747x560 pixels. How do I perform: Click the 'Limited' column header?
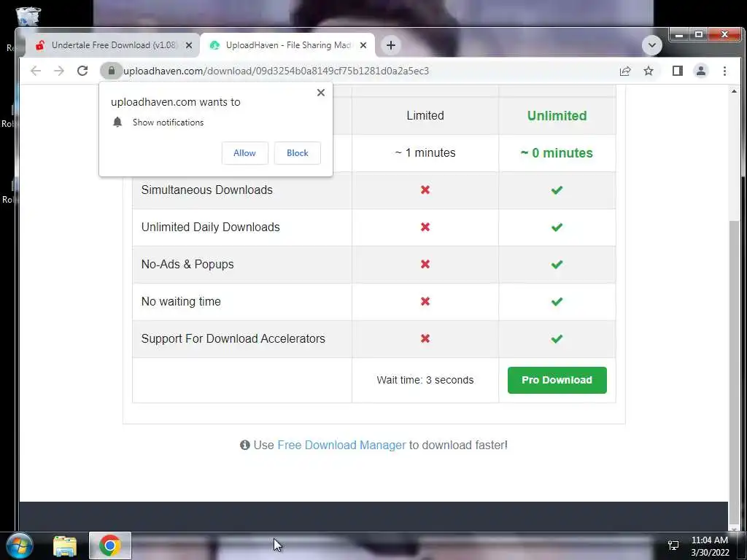[425, 116]
